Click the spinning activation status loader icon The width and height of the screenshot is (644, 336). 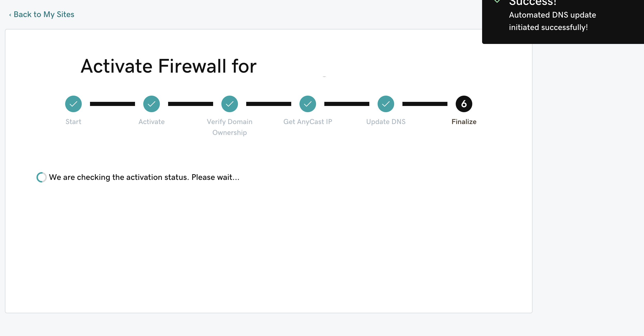pos(41,177)
